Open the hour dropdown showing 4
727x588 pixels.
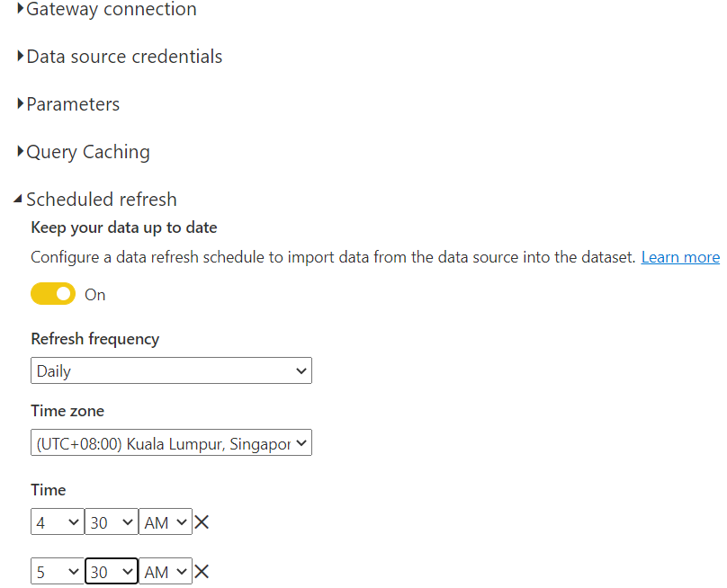coord(58,522)
